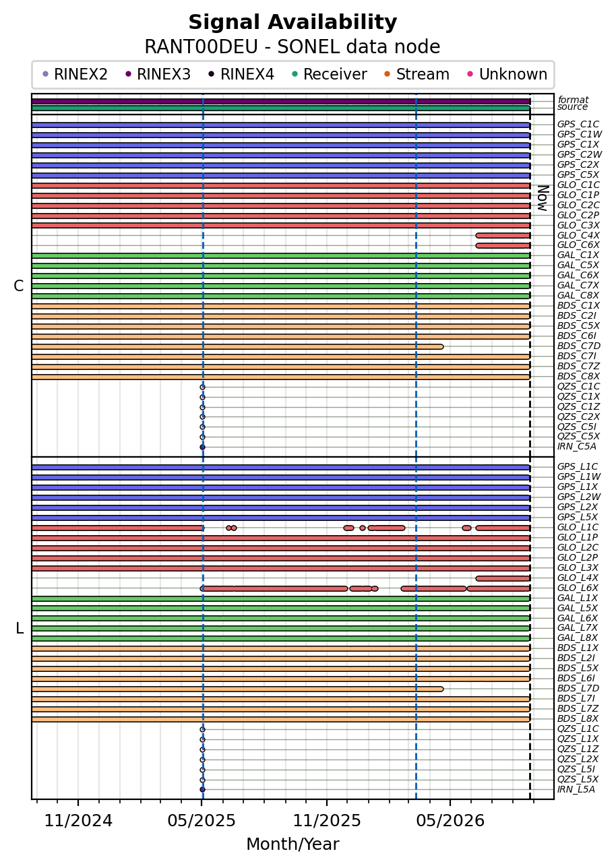616x866 pixels.
Task: Click the 11/2024 axis tick label
Action: click(x=78, y=821)
